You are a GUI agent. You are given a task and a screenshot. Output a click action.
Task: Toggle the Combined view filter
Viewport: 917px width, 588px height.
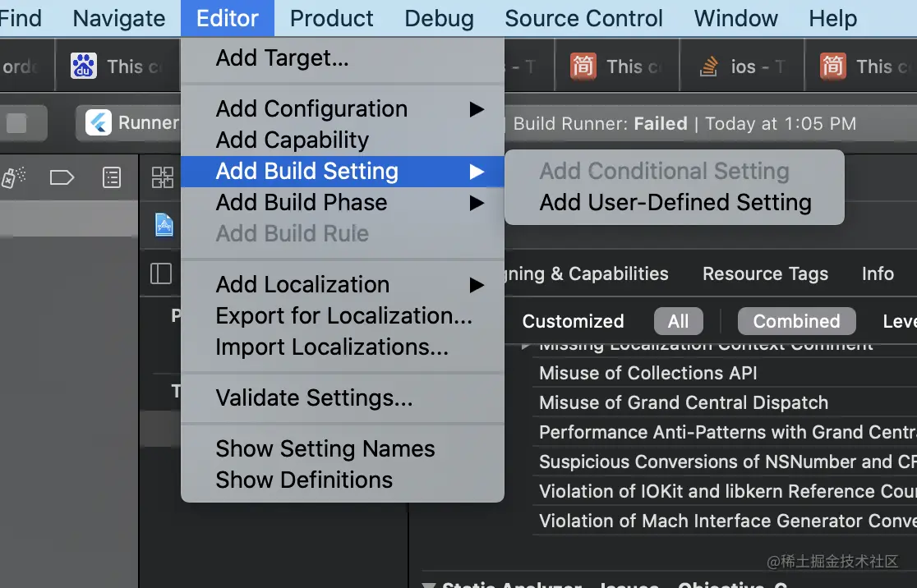coord(796,321)
